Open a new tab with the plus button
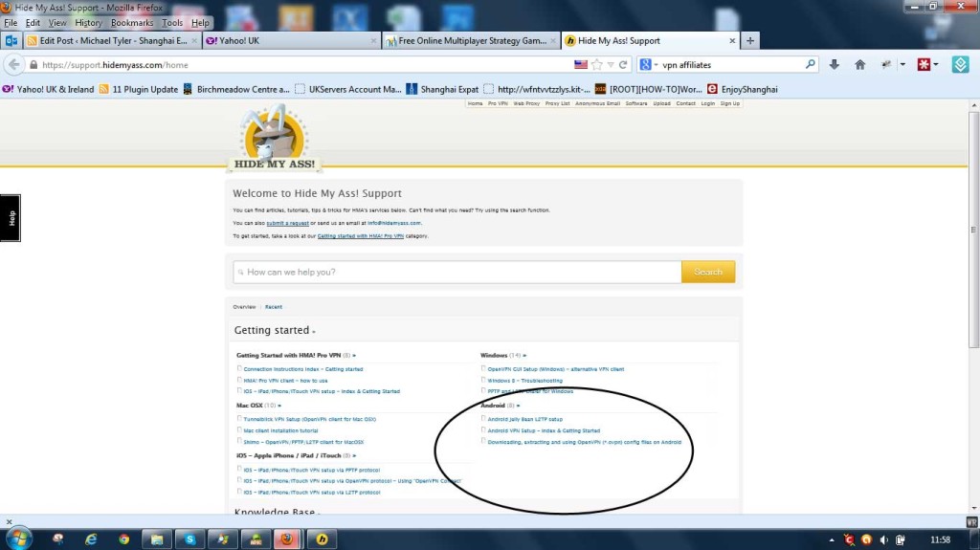 750,41
